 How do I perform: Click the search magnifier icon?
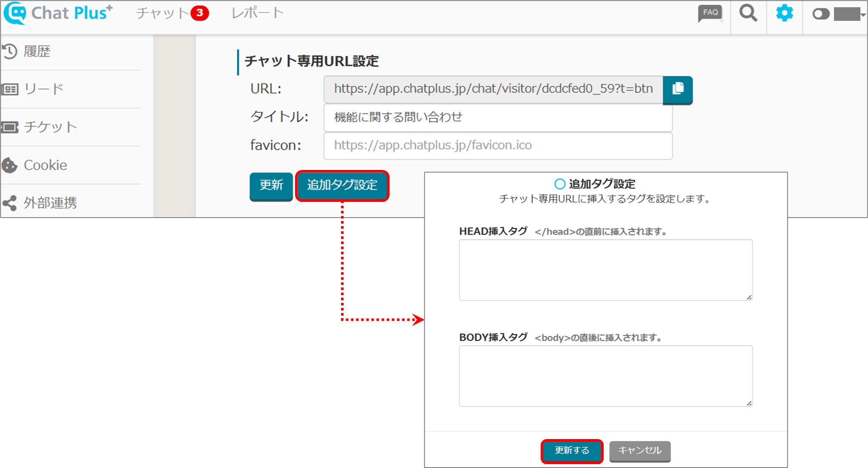tap(748, 14)
